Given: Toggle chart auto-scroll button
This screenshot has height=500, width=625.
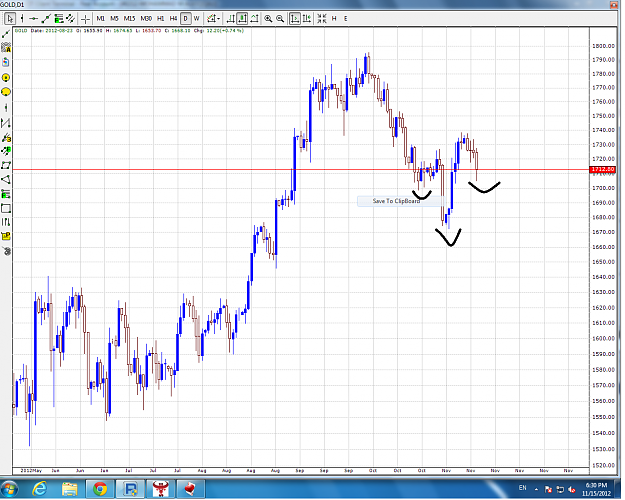Looking at the screenshot, I should pos(295,19).
